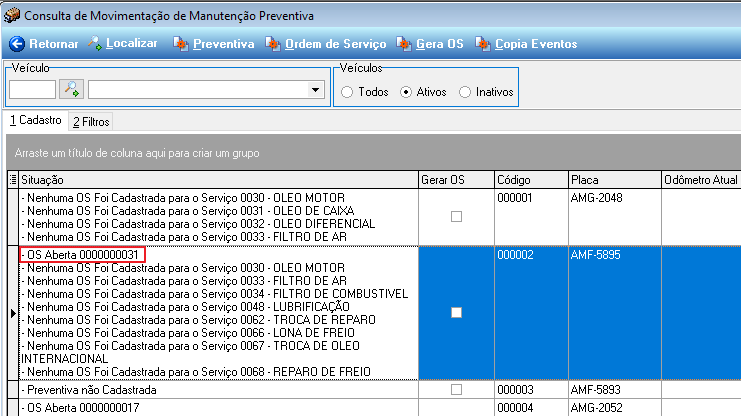Check Gerar OS box for AMF-5895 row
Viewport: 741px width, 416px height.
click(x=457, y=312)
